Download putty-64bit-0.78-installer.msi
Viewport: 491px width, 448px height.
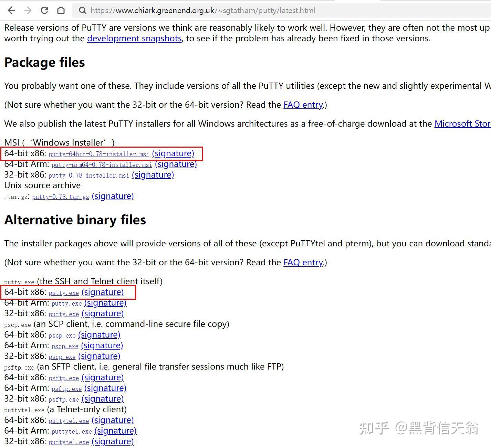pyautogui.click(x=99, y=154)
